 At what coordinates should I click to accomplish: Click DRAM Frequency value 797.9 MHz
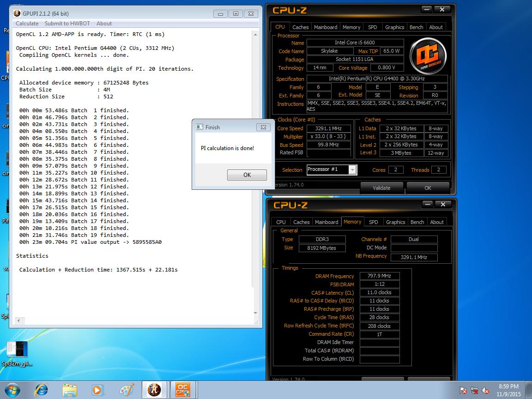(379, 276)
